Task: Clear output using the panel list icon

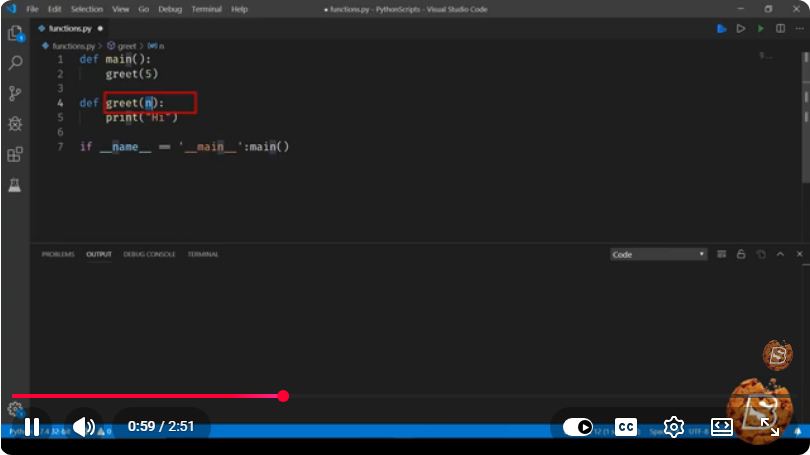Action: 722,254
